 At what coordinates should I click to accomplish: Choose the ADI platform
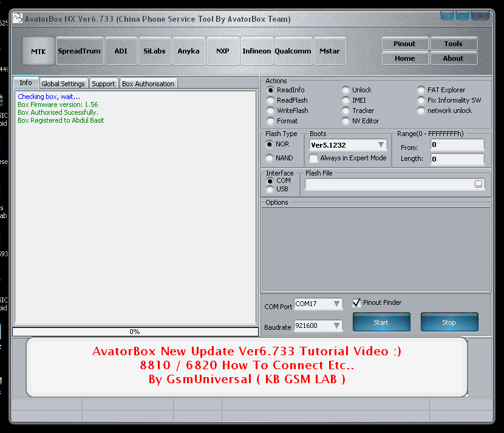coord(121,51)
